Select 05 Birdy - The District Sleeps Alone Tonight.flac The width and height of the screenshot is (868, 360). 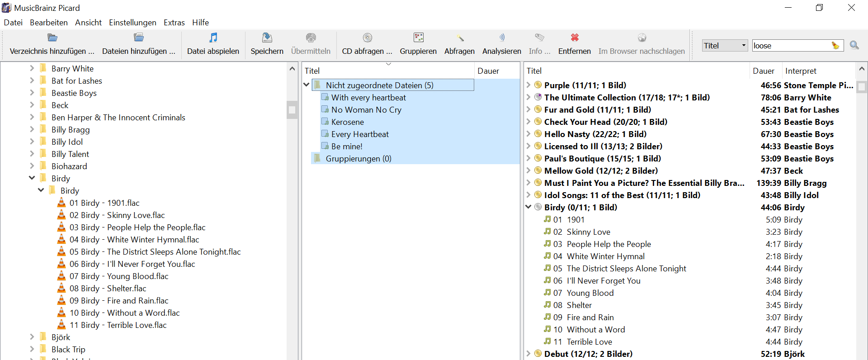(x=155, y=251)
